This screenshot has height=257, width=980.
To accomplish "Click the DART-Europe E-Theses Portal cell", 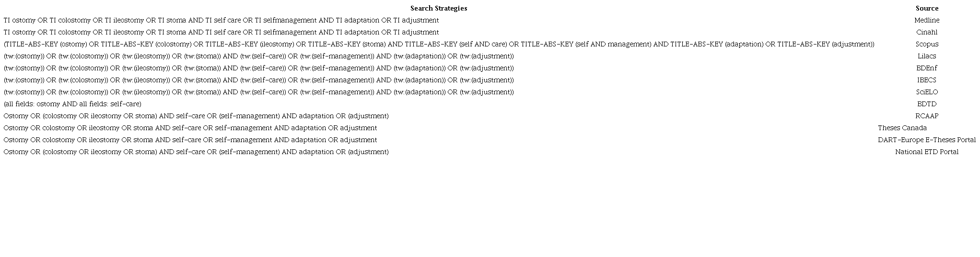I will (926, 140).
